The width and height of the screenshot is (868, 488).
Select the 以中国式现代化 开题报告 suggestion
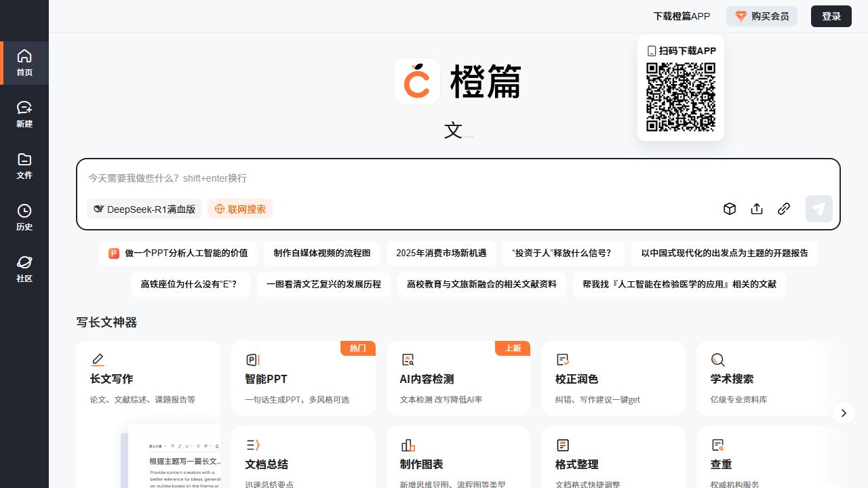pos(725,253)
